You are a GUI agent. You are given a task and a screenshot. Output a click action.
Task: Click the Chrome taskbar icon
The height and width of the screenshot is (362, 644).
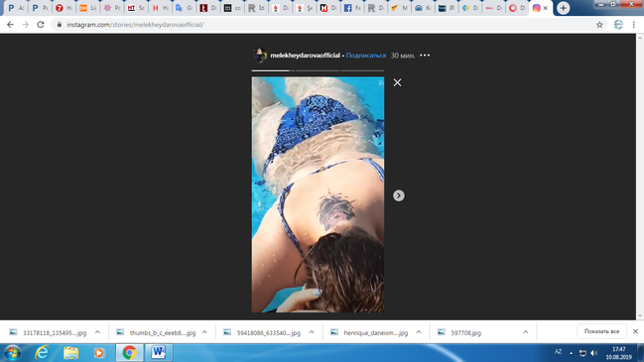(x=129, y=353)
